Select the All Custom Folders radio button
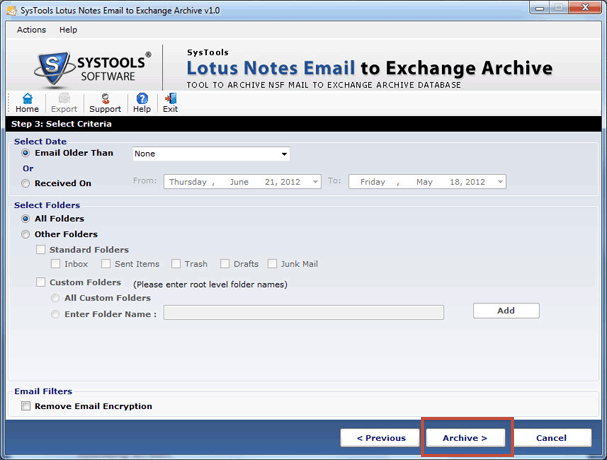Image resolution: width=607 pixels, height=460 pixels. pyautogui.click(x=55, y=298)
